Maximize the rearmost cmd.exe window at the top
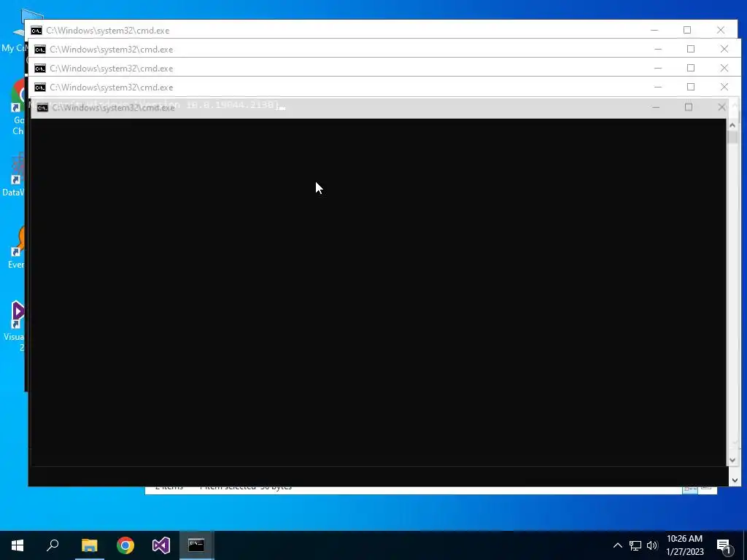Image resolution: width=747 pixels, height=560 pixels. click(687, 30)
